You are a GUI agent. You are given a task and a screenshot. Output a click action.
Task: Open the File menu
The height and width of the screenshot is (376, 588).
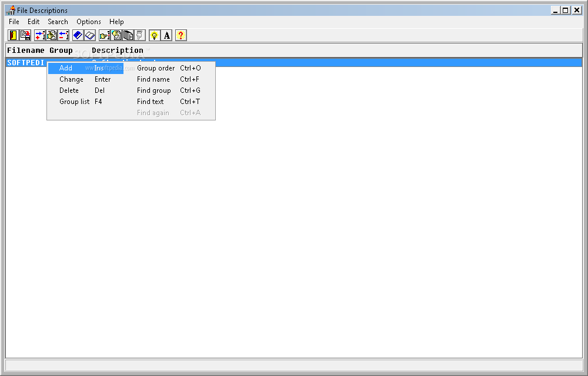pyautogui.click(x=14, y=22)
